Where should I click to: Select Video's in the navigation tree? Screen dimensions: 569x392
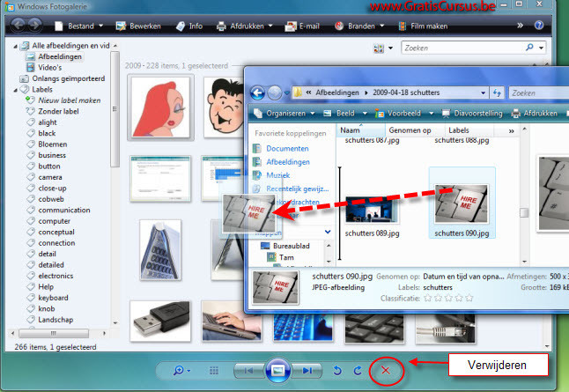(x=49, y=68)
